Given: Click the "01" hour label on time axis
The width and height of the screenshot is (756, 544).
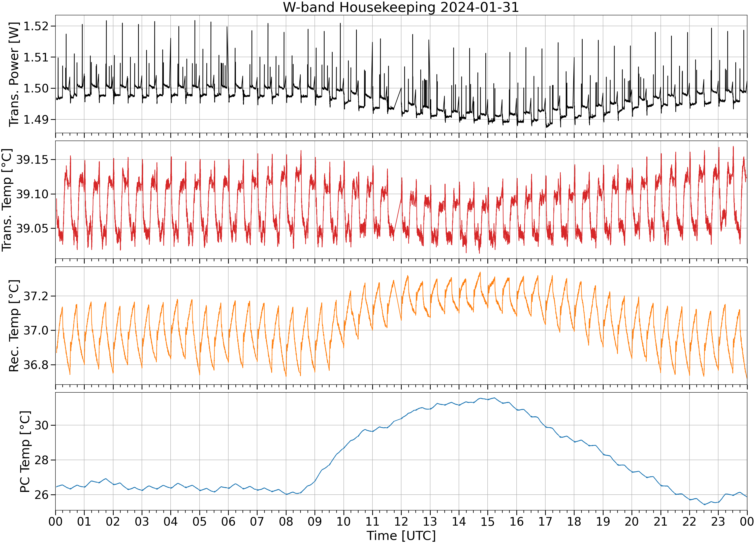Looking at the screenshot, I should (84, 521).
